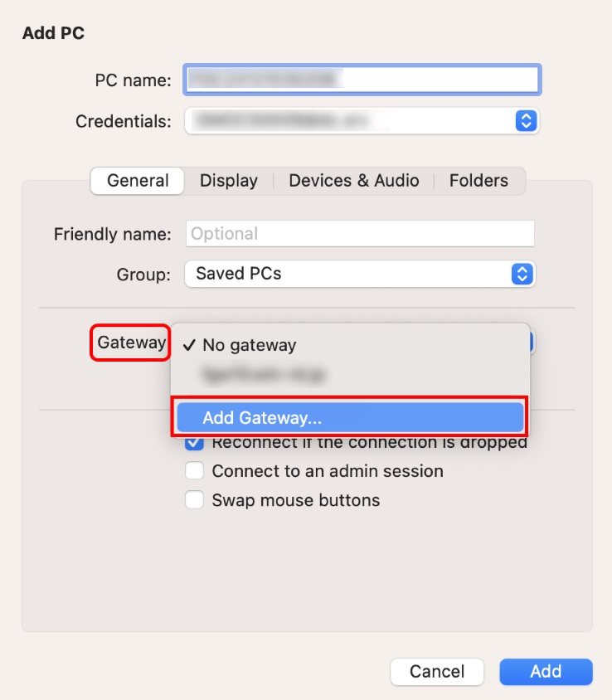Check the Swap mouse buttons box
The height and width of the screenshot is (700, 612).
pos(194,500)
